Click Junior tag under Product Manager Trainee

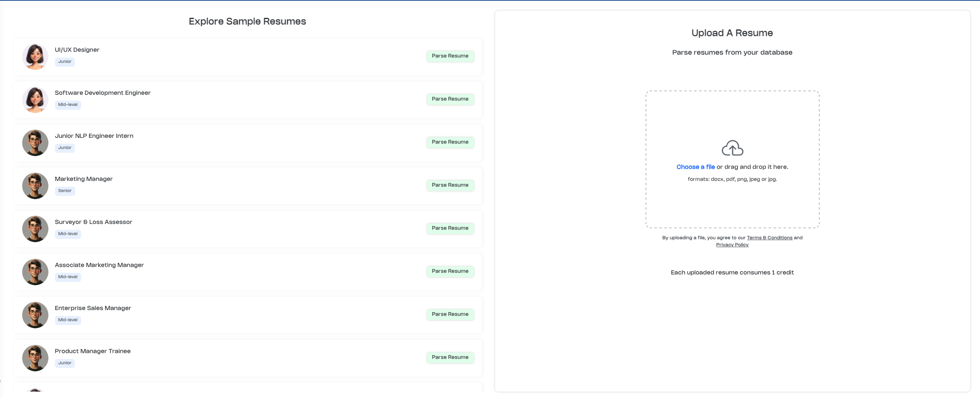[x=65, y=363]
